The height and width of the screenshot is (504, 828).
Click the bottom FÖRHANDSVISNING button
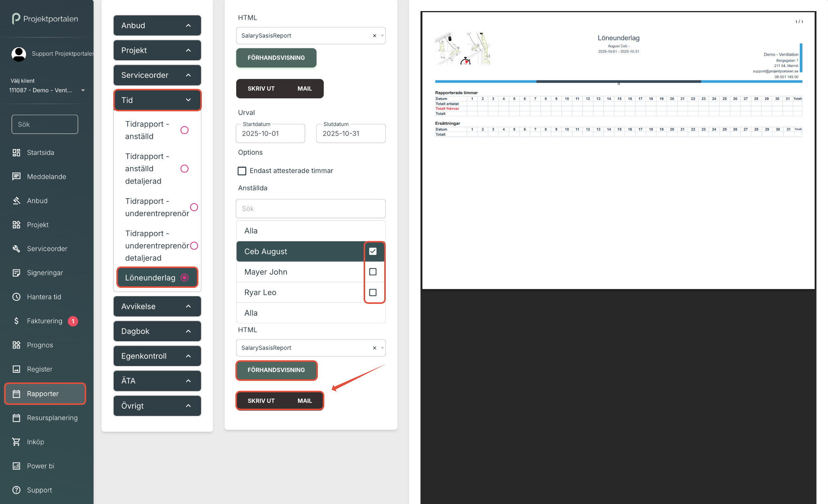point(276,370)
